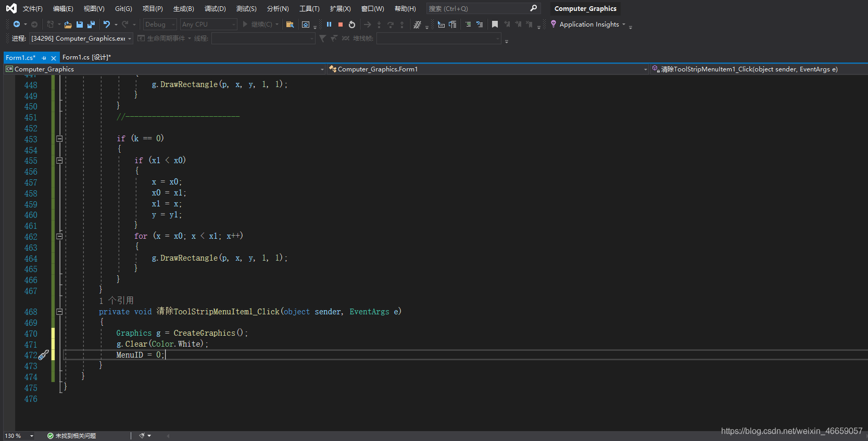Open the 工具(T) menu

(x=309, y=9)
